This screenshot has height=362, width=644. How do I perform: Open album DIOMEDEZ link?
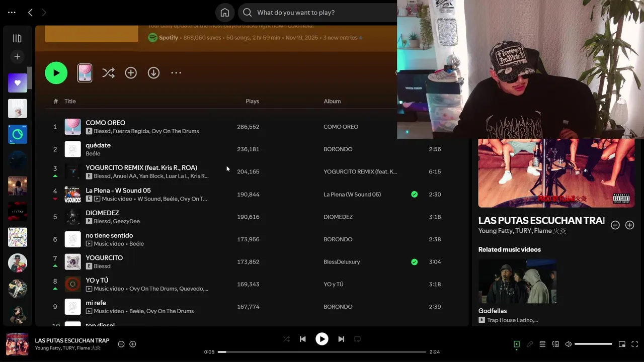(x=338, y=217)
